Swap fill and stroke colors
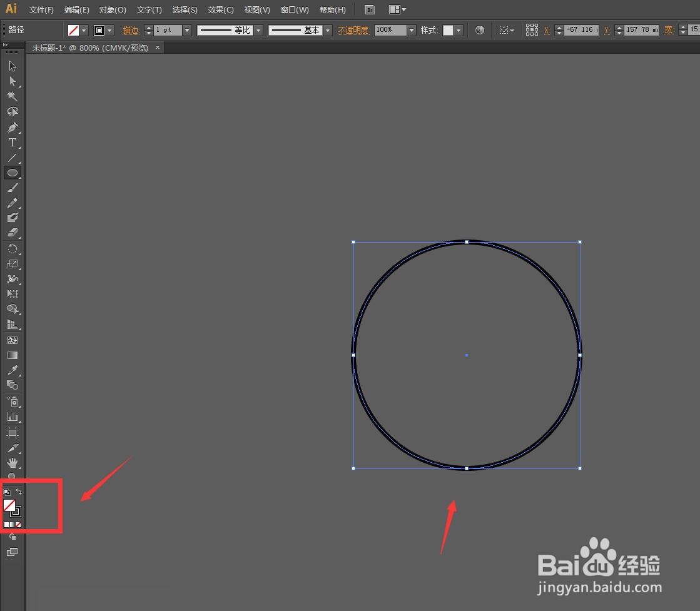This screenshot has width=700, height=611. [19, 492]
